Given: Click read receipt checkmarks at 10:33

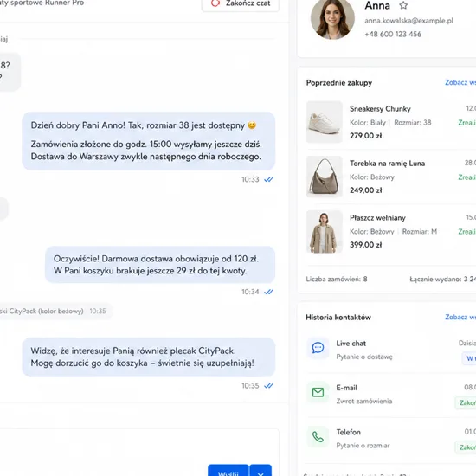Looking at the screenshot, I should click(268, 179).
